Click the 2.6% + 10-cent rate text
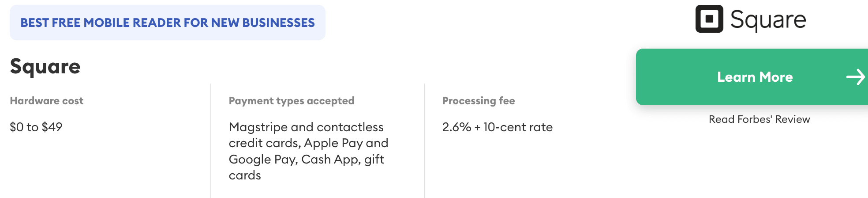 coord(497,127)
